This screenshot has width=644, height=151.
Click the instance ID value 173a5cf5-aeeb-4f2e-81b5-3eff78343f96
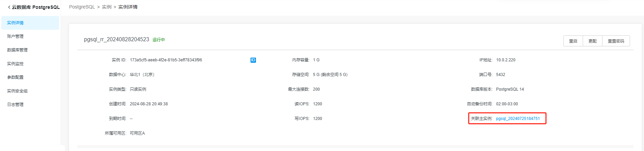tap(166, 60)
